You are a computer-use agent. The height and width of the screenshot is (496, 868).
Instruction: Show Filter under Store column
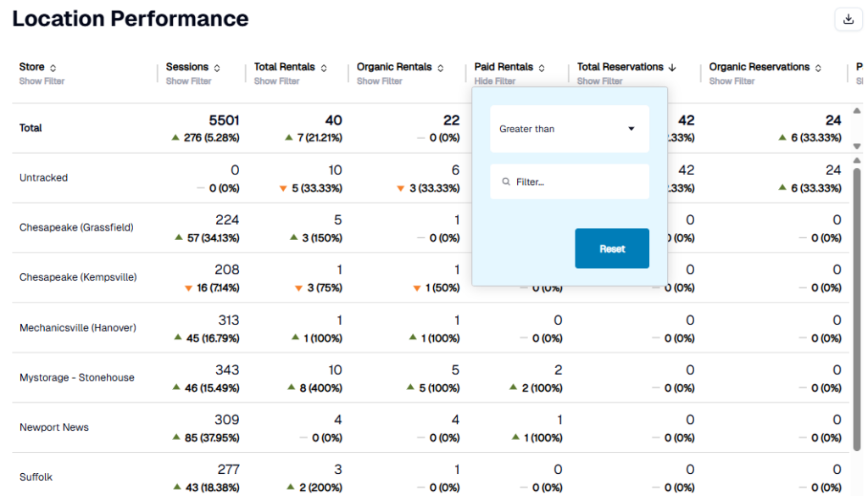pos(42,81)
